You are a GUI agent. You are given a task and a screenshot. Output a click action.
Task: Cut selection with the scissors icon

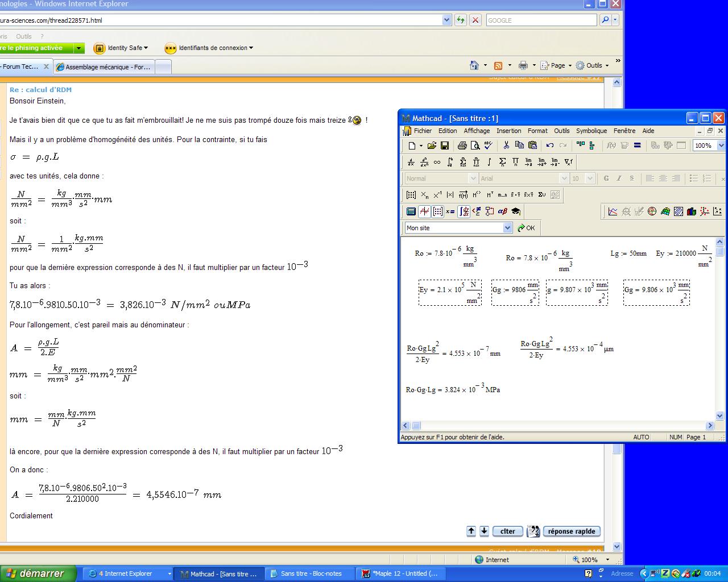tap(506, 145)
